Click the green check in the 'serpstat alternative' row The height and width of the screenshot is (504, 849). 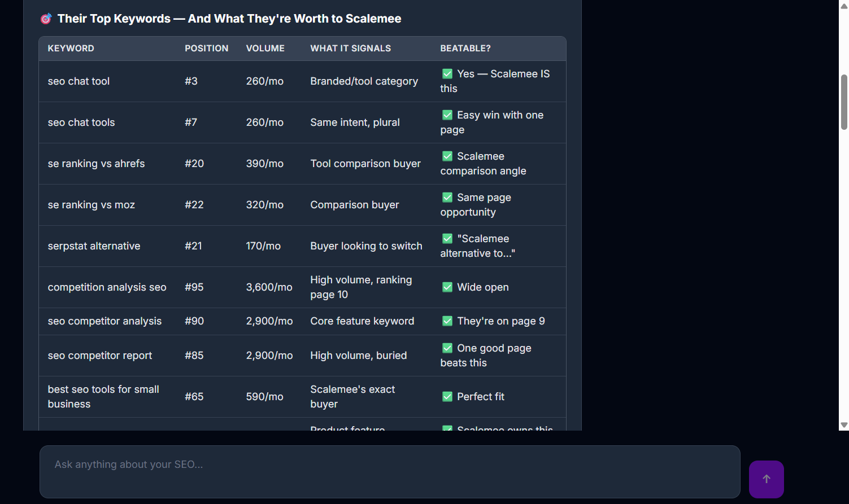point(447,239)
